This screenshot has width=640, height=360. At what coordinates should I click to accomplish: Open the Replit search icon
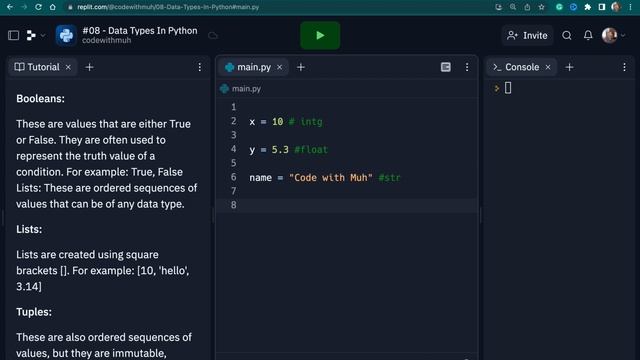(x=567, y=36)
